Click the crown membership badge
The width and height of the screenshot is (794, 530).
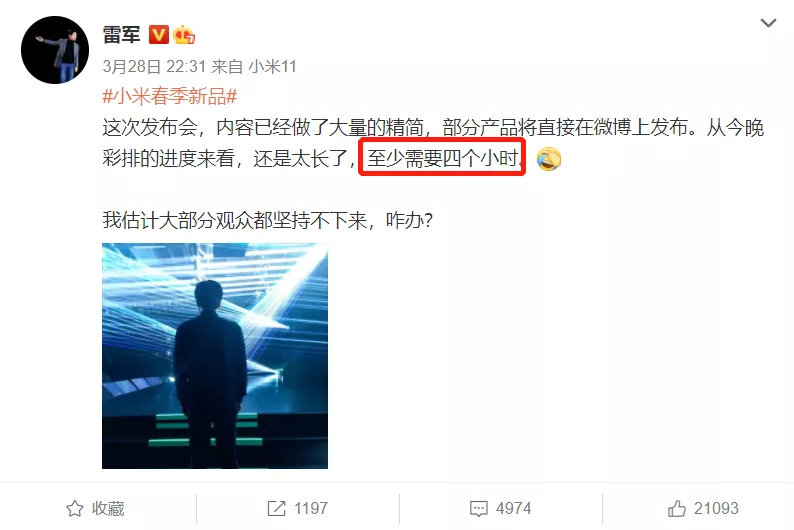click(184, 34)
